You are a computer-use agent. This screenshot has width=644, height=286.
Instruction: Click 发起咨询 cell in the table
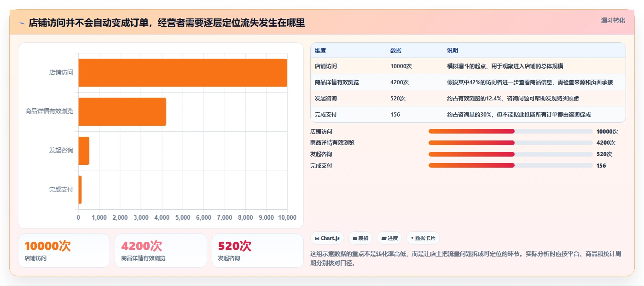[x=326, y=99]
